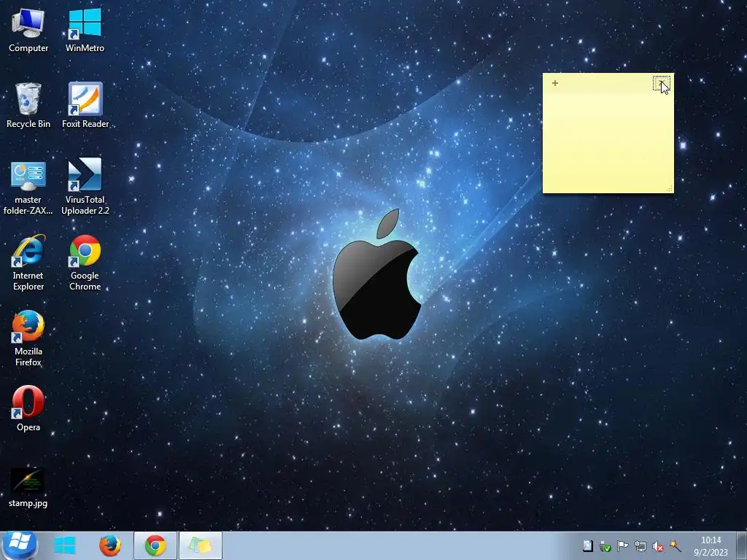This screenshot has height=560, width=747.
Task: Select VirusTotal Uploader 2.2 shortcut
Action: 85,187
